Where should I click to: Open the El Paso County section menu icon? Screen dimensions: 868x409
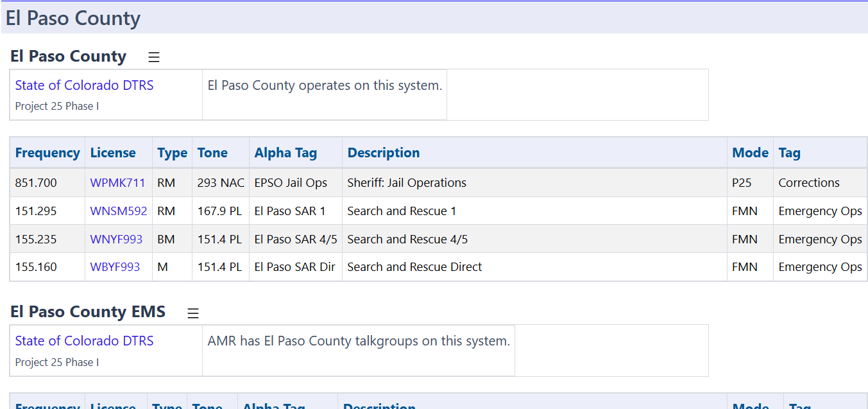pyautogui.click(x=154, y=57)
